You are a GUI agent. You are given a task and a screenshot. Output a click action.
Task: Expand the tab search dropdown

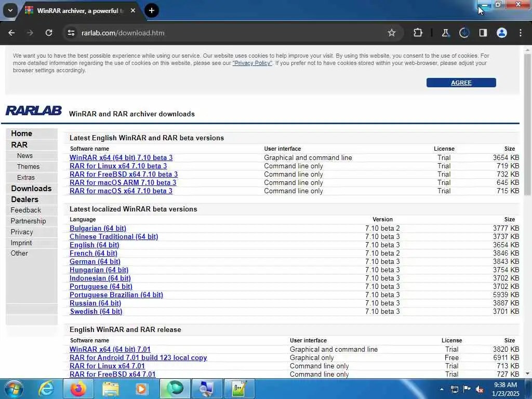pyautogui.click(x=10, y=10)
